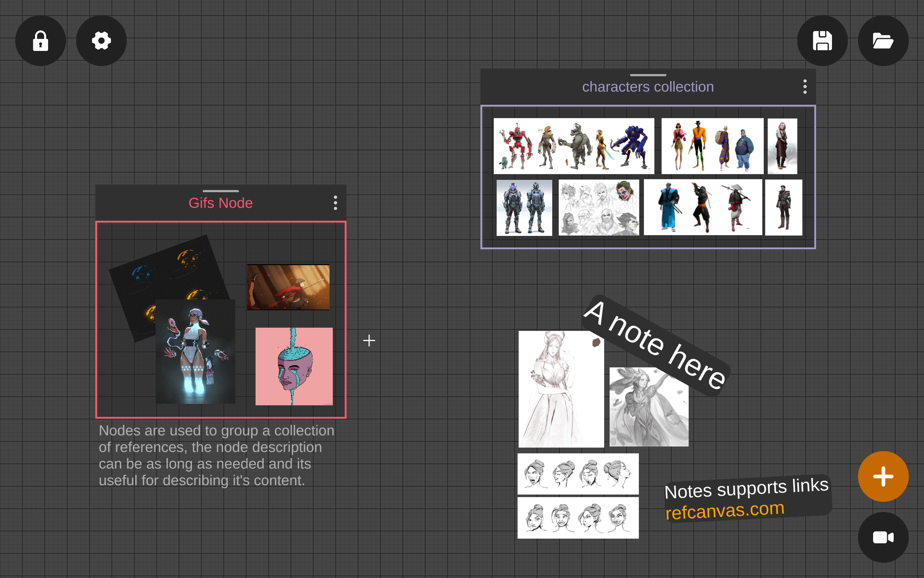Select the horned woman dress sketch

(x=561, y=389)
